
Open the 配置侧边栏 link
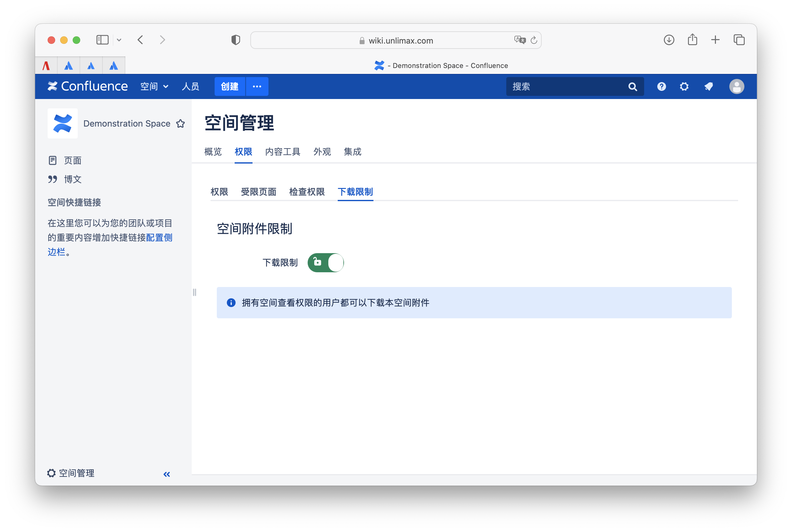[x=159, y=237]
